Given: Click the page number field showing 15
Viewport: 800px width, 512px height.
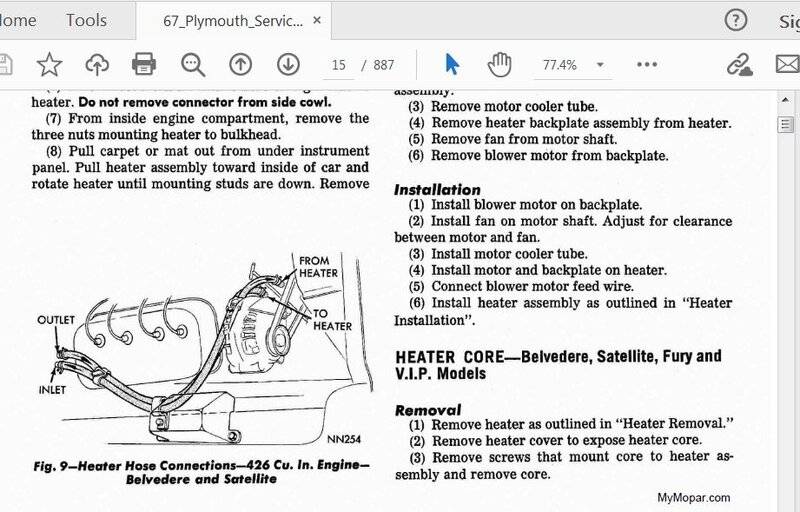Looking at the screenshot, I should tap(338, 65).
